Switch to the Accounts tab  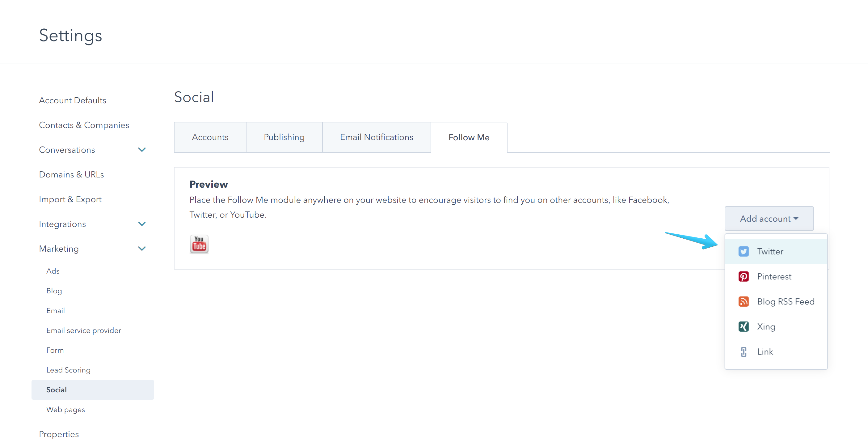tap(210, 137)
